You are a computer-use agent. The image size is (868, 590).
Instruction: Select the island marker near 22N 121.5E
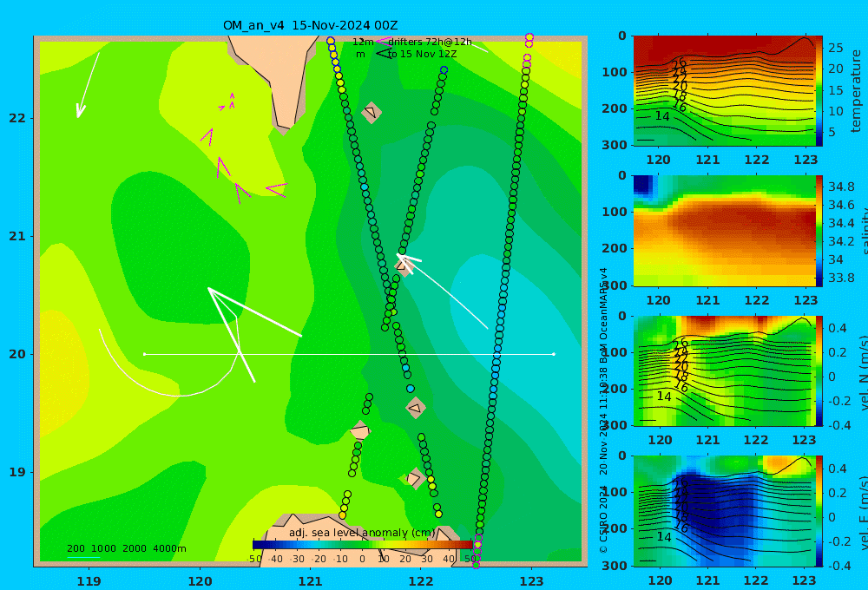point(371,112)
